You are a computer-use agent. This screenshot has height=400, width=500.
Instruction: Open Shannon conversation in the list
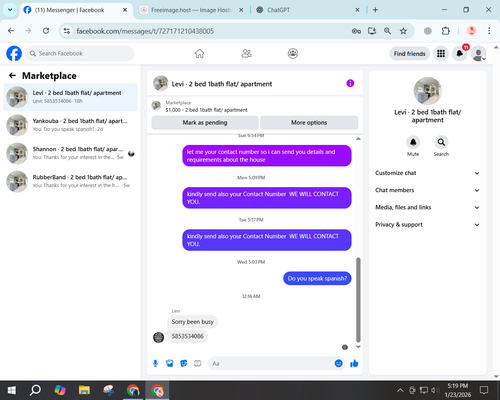[x=70, y=153]
